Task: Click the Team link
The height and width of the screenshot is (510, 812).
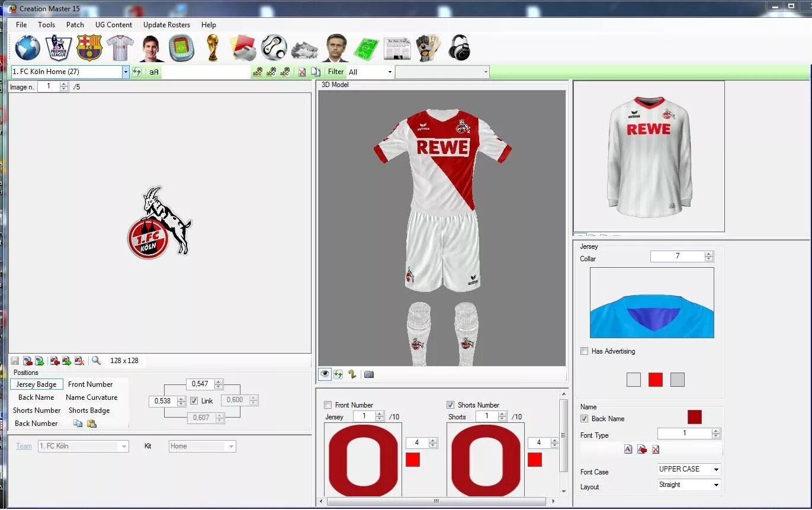Action: [24, 446]
